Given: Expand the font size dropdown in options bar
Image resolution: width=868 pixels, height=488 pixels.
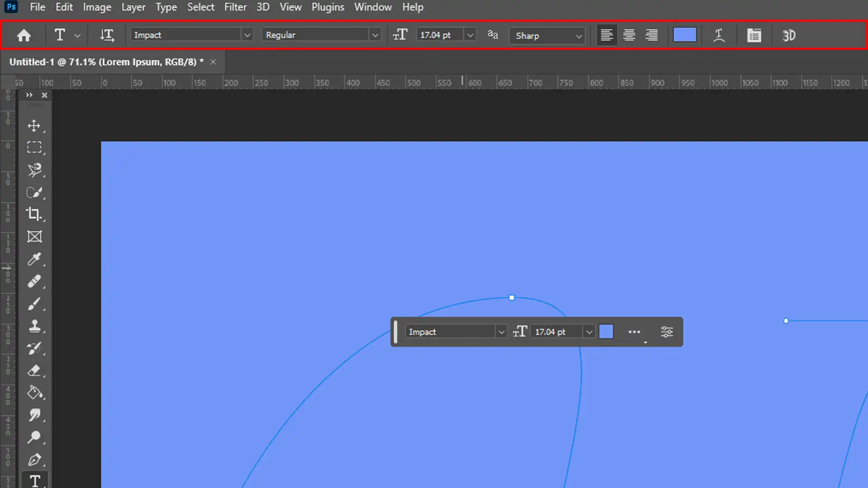Looking at the screenshot, I should pyautogui.click(x=470, y=35).
